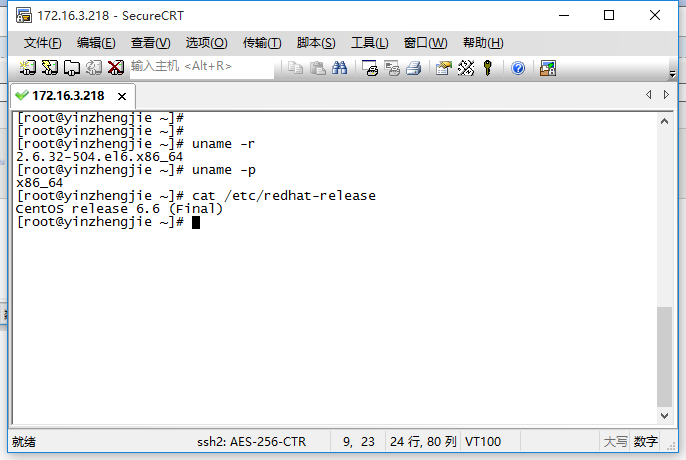Click the uname -p command line

[136, 170]
